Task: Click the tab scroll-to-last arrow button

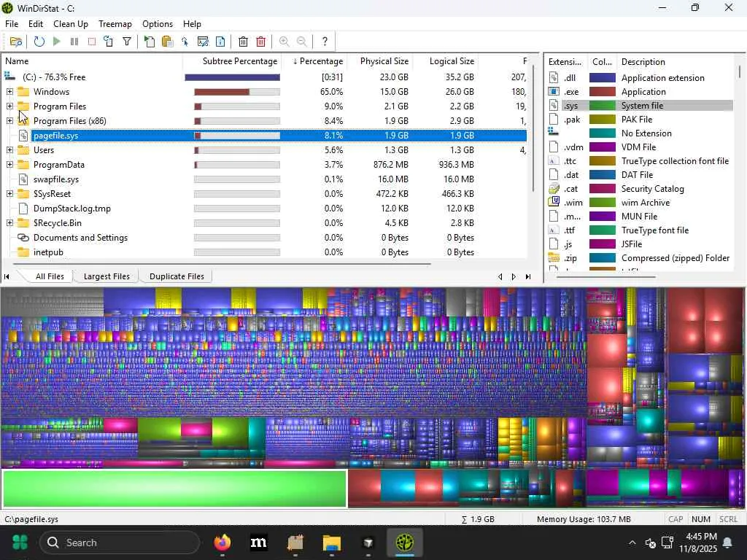Action: 528,276
